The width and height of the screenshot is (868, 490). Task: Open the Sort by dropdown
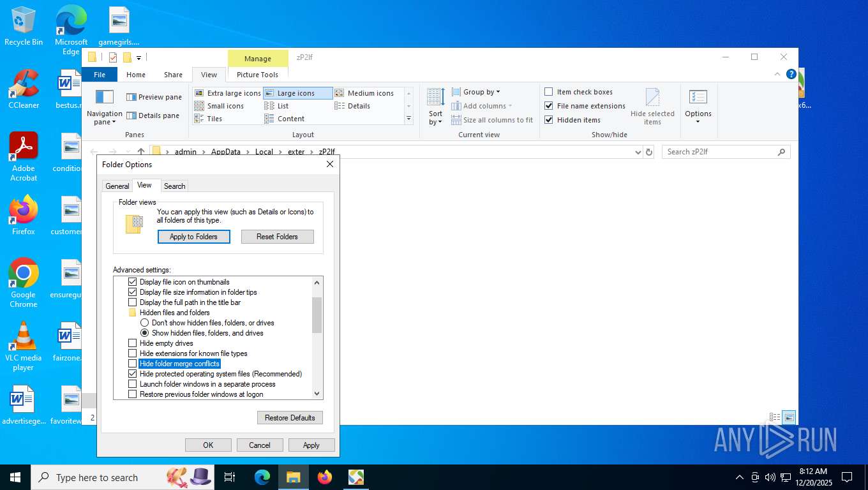[436, 107]
